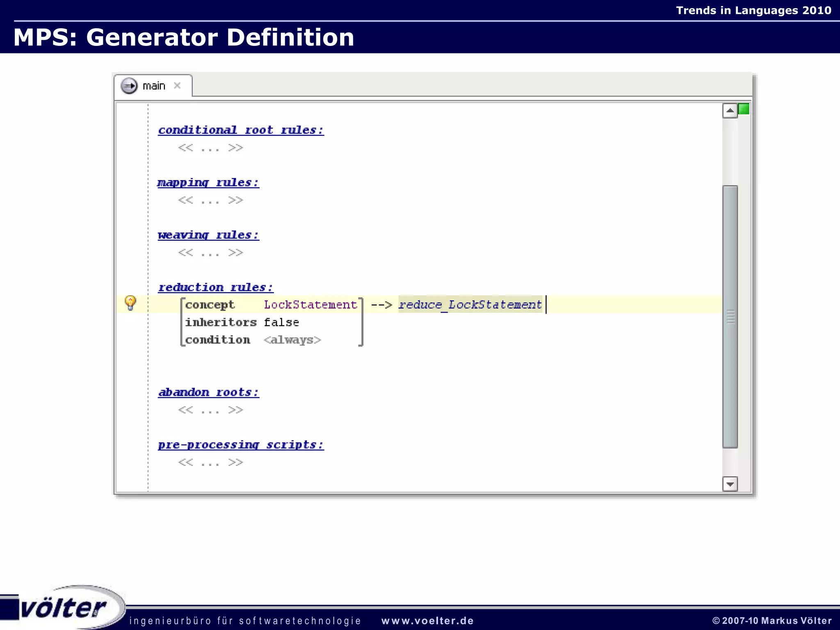Click the green status indicator square
The image size is (840, 630).
point(744,109)
